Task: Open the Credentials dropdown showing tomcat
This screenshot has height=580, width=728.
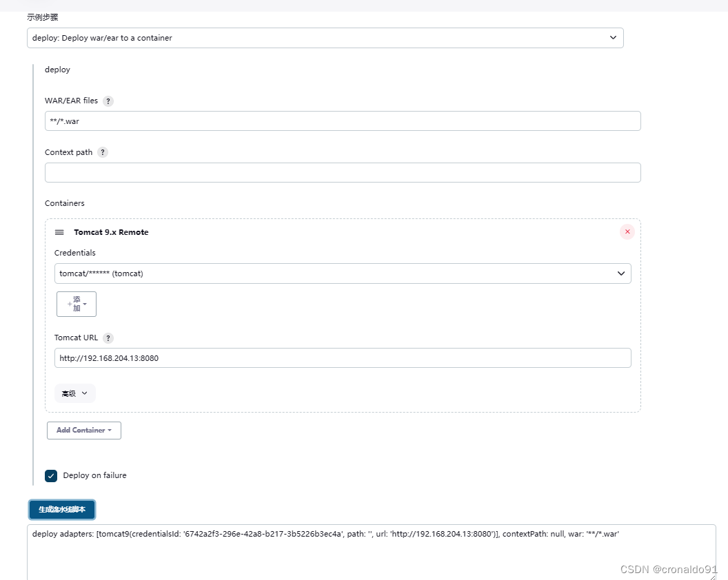Action: [343, 273]
